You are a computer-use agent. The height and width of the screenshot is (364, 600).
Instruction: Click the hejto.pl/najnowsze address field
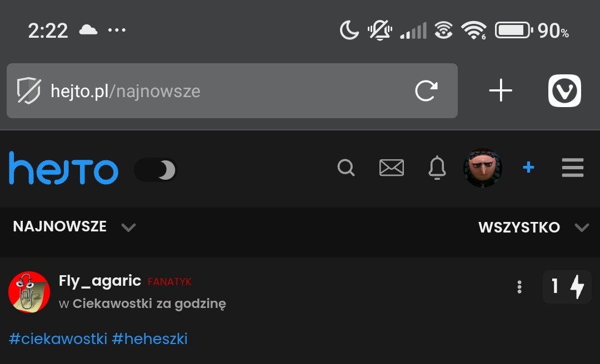[x=222, y=90]
